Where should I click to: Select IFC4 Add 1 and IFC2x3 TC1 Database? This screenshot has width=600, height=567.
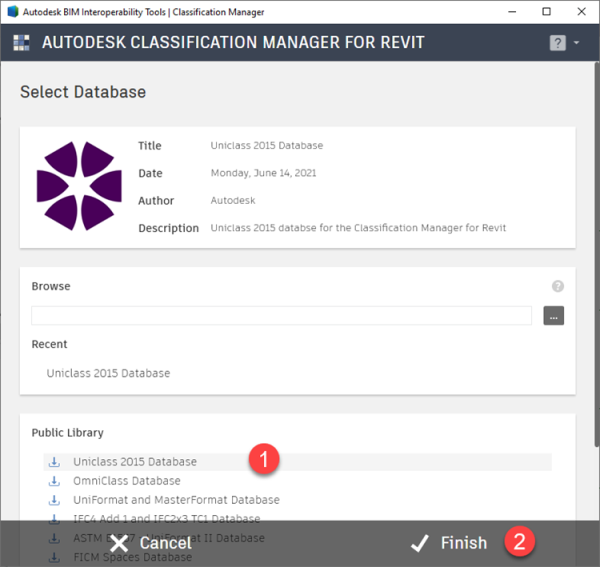166,519
